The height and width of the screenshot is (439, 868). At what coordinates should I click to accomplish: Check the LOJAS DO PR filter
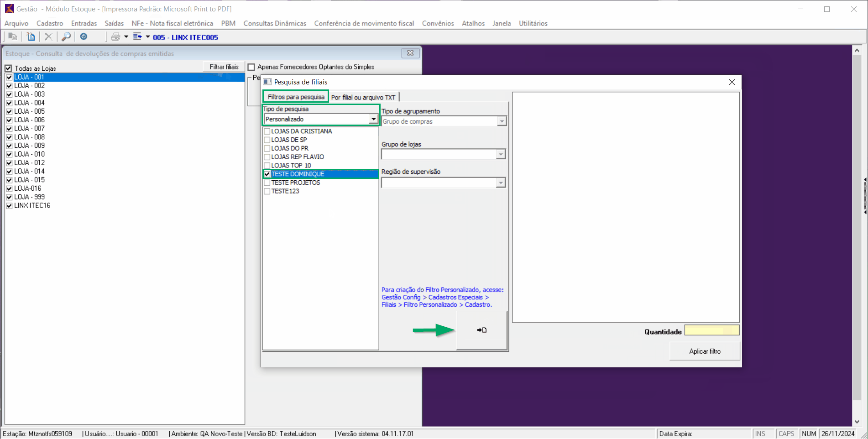[x=267, y=148]
